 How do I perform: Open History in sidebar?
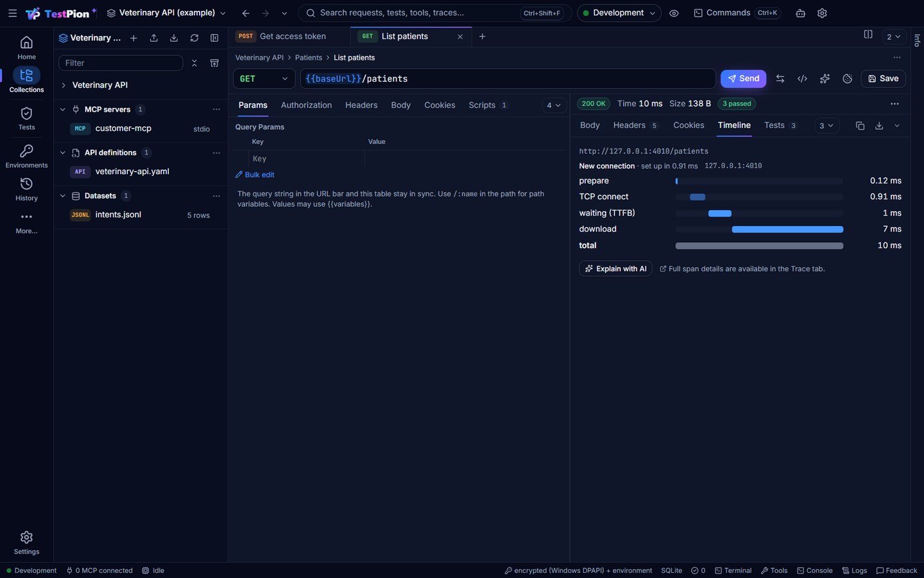pyautogui.click(x=26, y=189)
